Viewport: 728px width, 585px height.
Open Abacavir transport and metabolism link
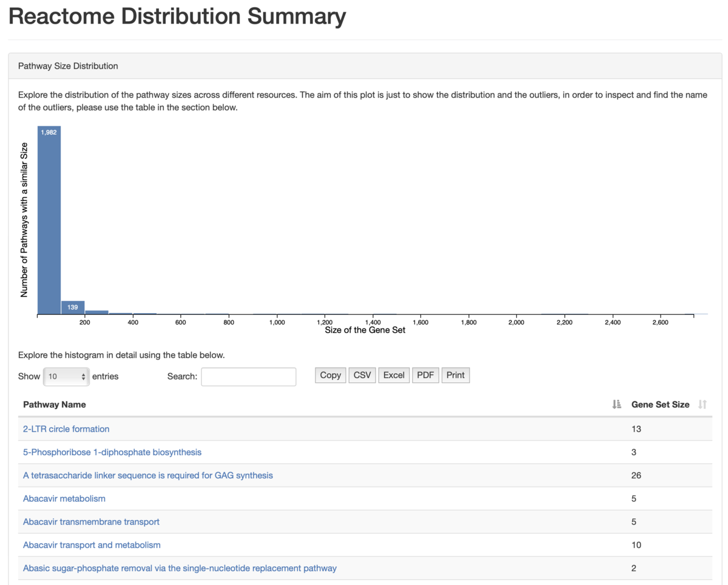click(x=92, y=545)
